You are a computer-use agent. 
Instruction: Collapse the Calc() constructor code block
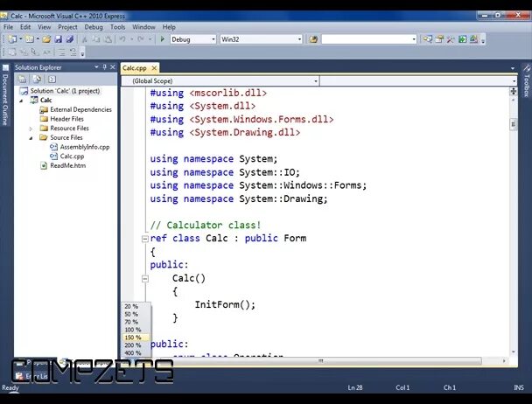[x=145, y=279]
